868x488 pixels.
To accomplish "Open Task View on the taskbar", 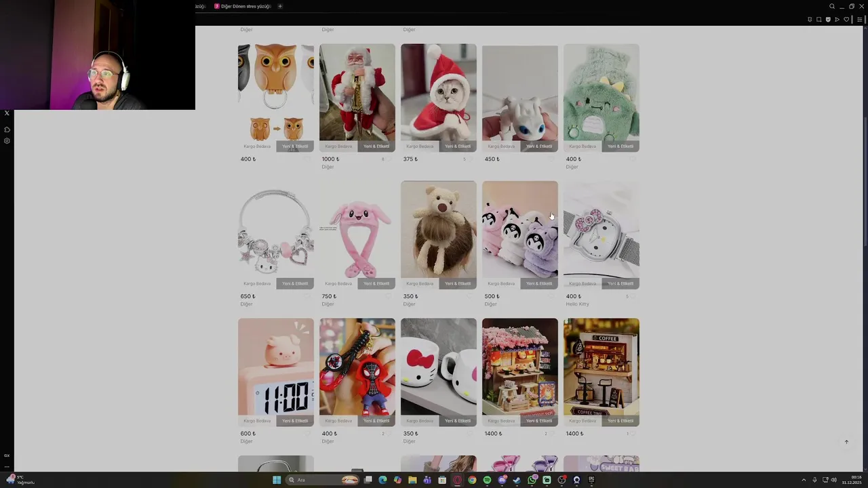I will click(368, 480).
